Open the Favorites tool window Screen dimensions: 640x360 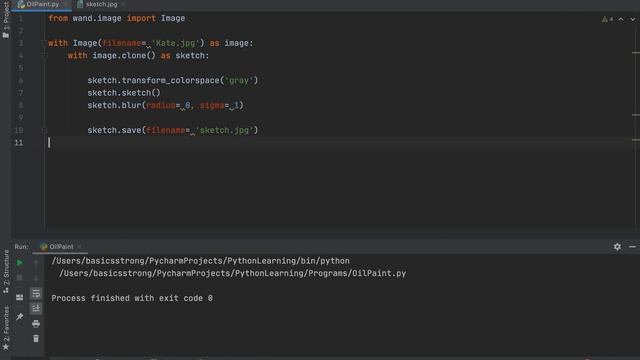6,328
